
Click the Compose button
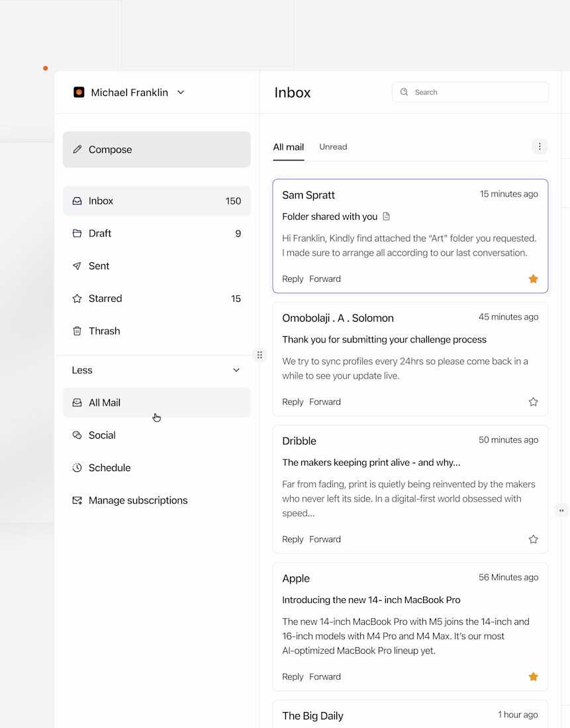(x=156, y=150)
